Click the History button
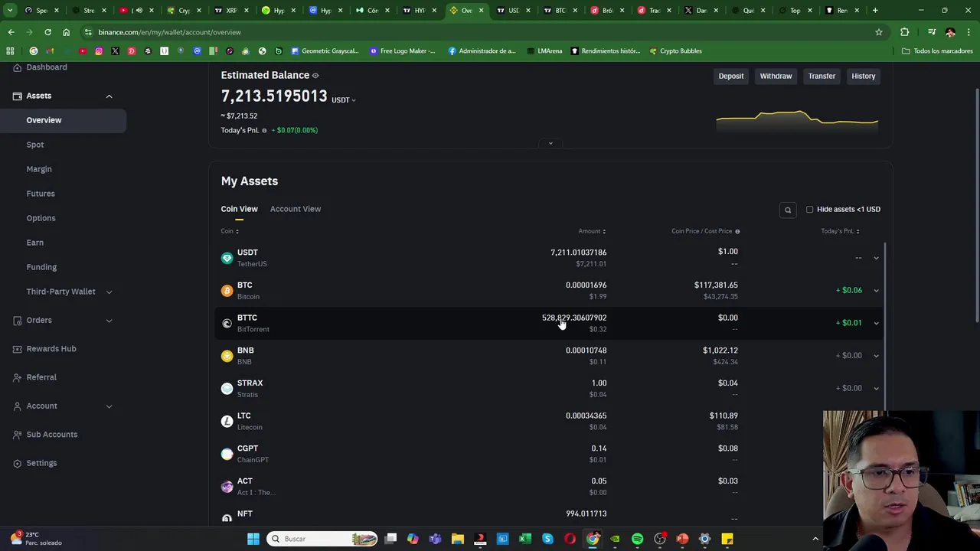Image resolution: width=980 pixels, height=551 pixels. (863, 77)
